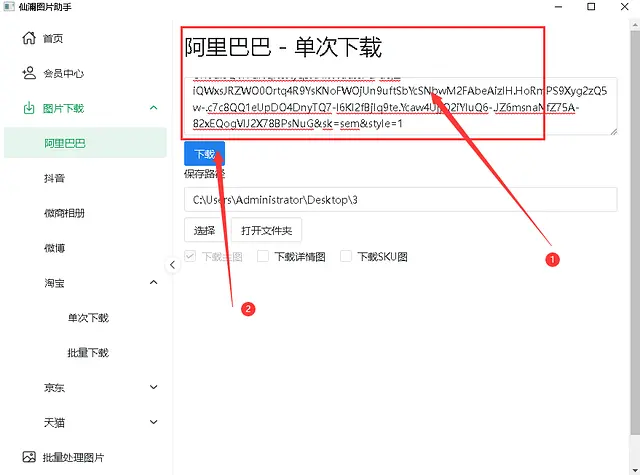Viewport: 640px width, 475px height.
Task: Click the save path input field
Action: point(400,200)
